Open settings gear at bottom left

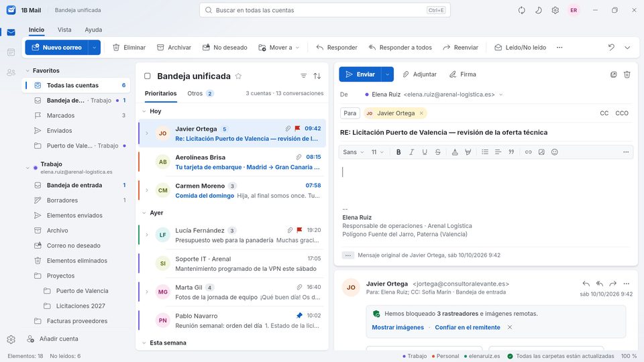(11, 339)
